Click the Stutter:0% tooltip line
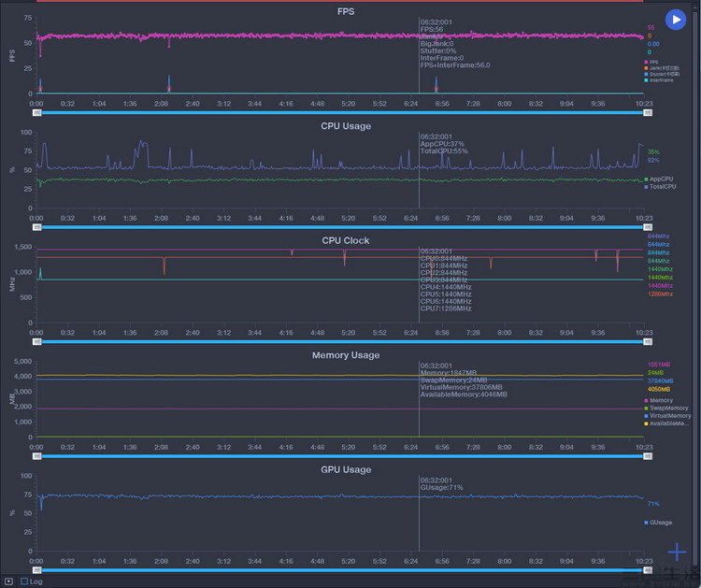 click(x=437, y=51)
